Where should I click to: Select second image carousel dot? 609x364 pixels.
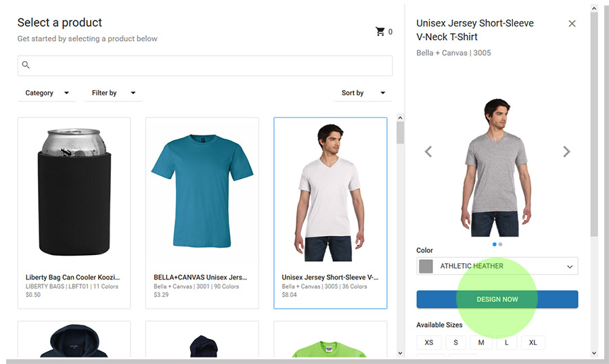point(501,244)
